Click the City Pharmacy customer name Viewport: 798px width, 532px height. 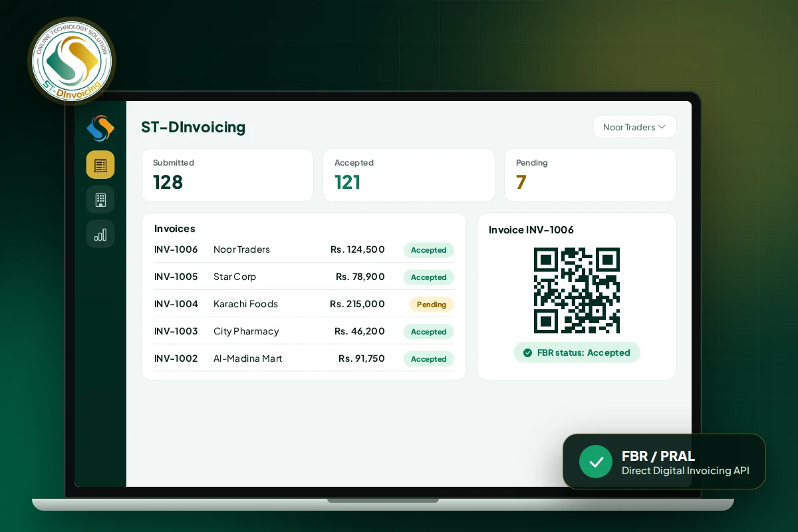pos(246,331)
